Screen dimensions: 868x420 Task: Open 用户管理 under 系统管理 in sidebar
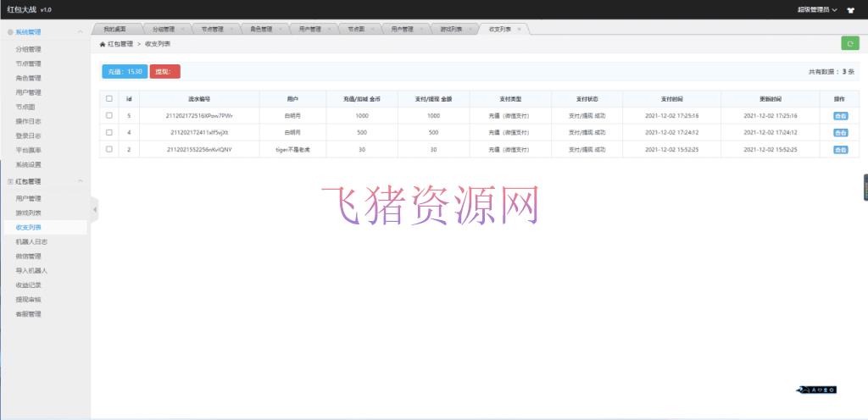28,93
